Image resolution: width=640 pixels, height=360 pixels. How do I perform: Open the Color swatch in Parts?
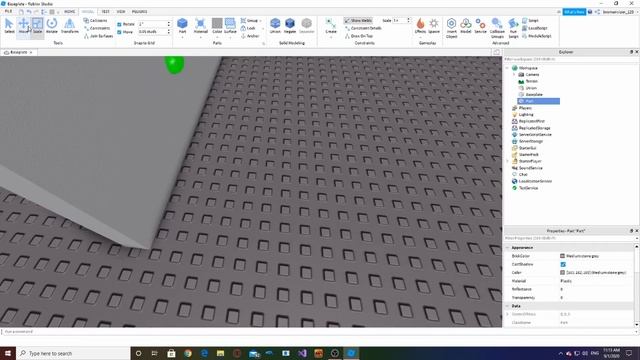click(217, 24)
